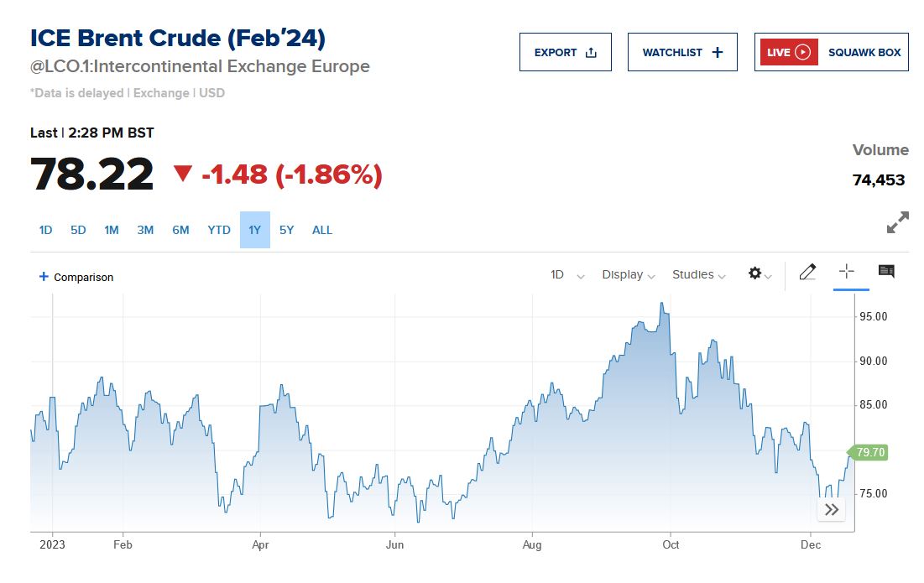Image resolution: width=924 pixels, height=583 pixels.
Task: Switch to the YTD range tab
Action: point(219,230)
